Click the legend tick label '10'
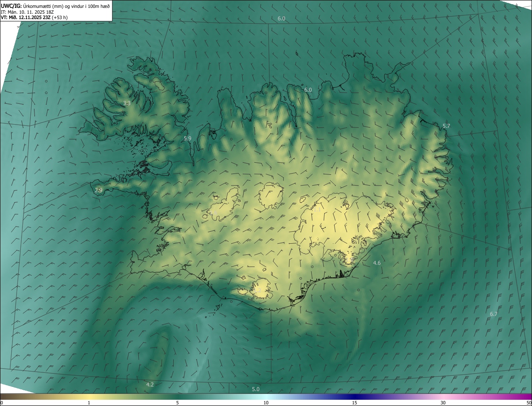 pyautogui.click(x=266, y=403)
